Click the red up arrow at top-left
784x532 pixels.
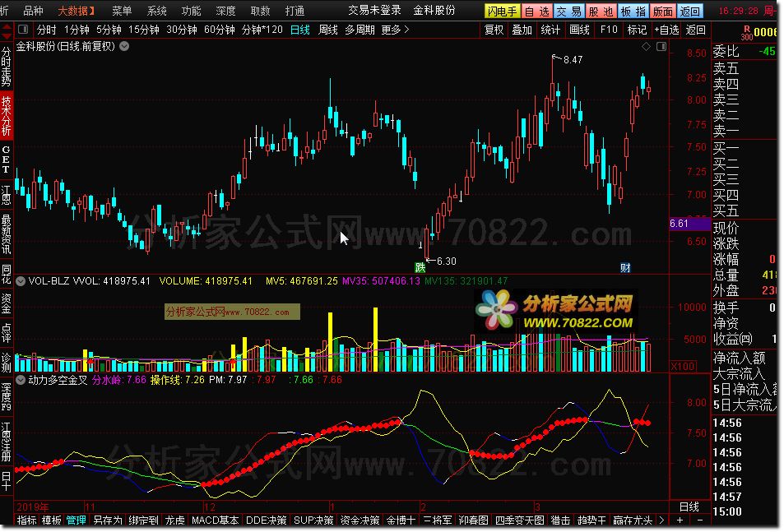pos(7,28)
